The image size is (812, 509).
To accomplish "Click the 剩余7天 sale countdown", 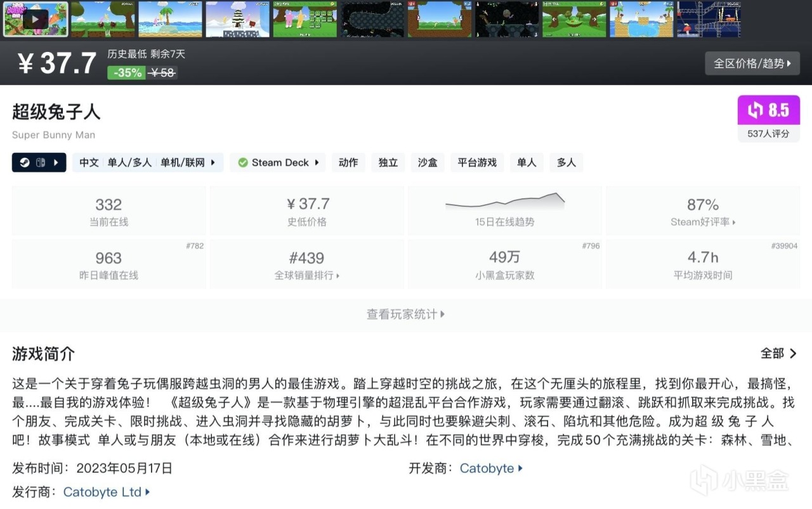I will (168, 54).
